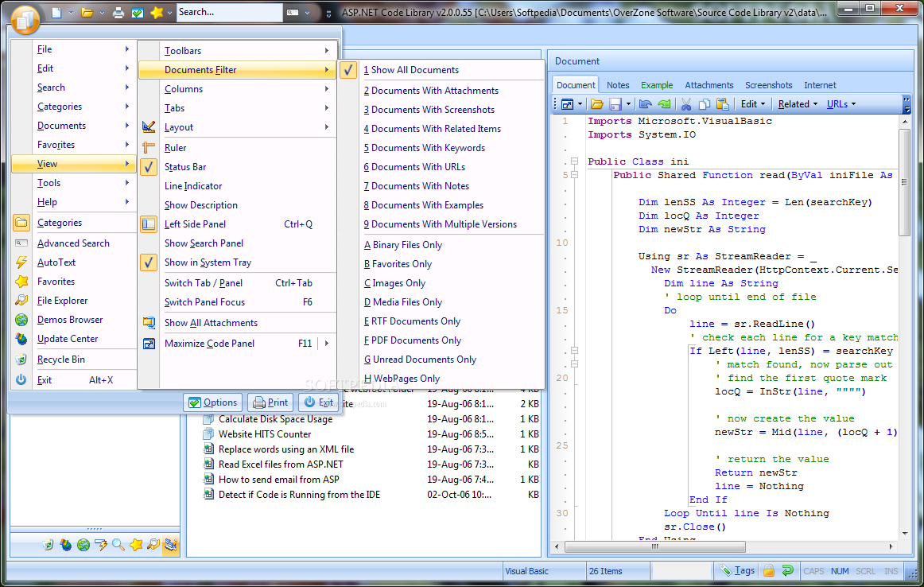
Task: Expand the URLs dropdown in document toolbar
Action: click(841, 104)
